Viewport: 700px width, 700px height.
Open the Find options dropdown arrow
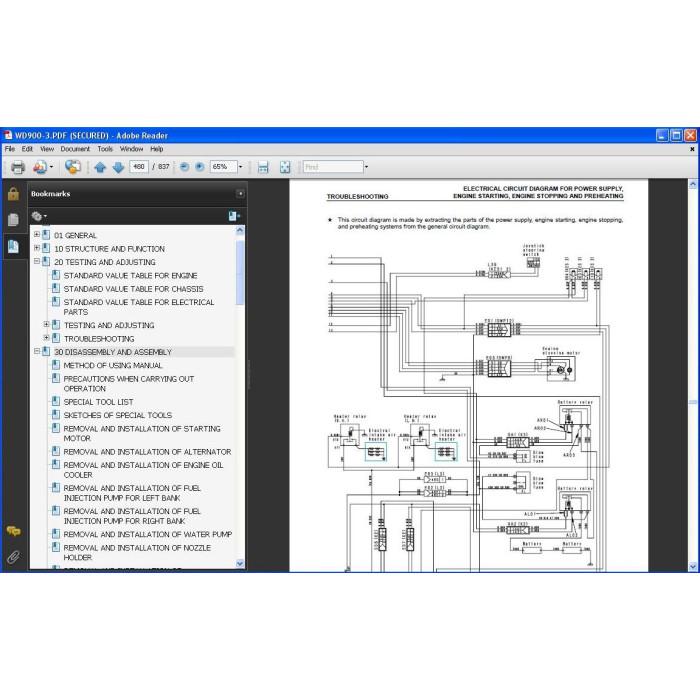pyautogui.click(x=367, y=167)
